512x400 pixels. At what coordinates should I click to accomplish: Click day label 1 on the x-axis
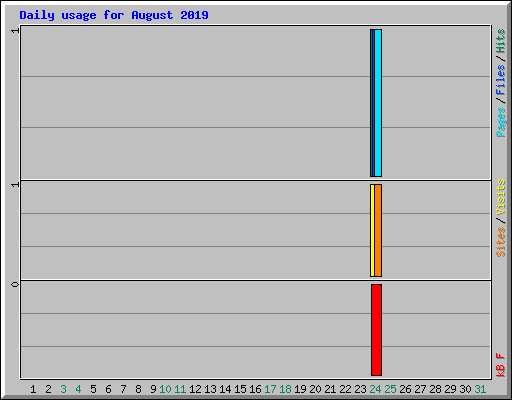(x=33, y=389)
